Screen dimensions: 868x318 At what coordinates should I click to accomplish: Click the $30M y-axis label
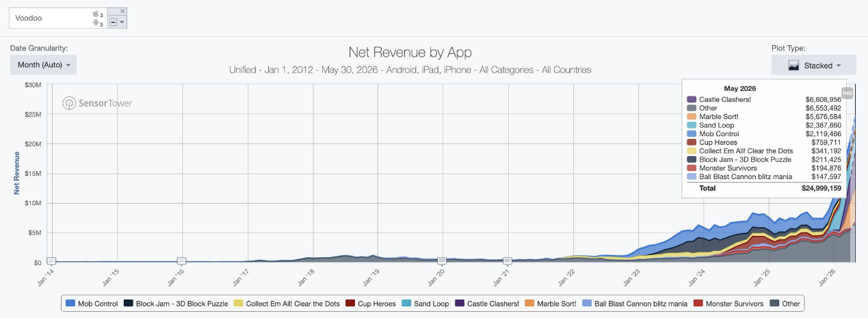[x=33, y=85]
